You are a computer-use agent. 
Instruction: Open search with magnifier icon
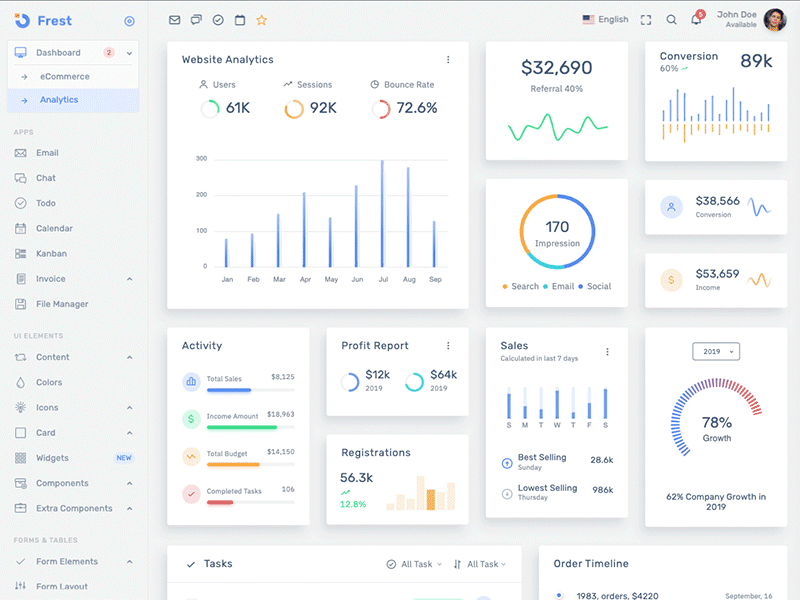click(671, 20)
